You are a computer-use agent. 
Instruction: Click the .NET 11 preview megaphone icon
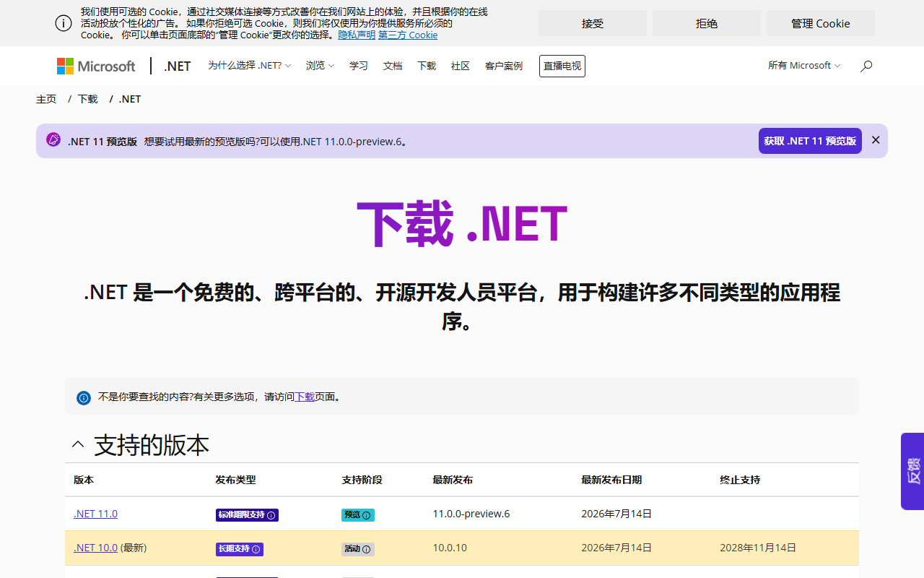click(x=53, y=140)
